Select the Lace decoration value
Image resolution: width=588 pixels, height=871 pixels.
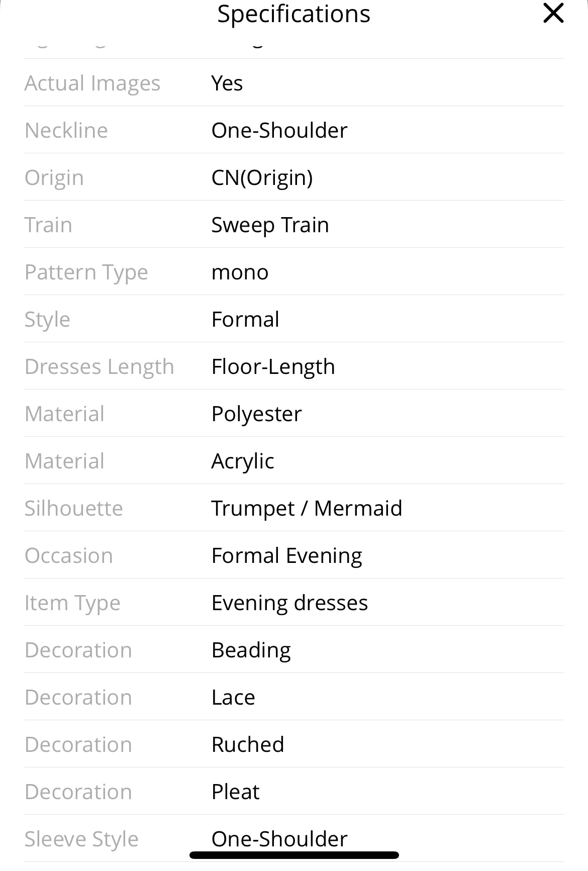click(x=233, y=698)
